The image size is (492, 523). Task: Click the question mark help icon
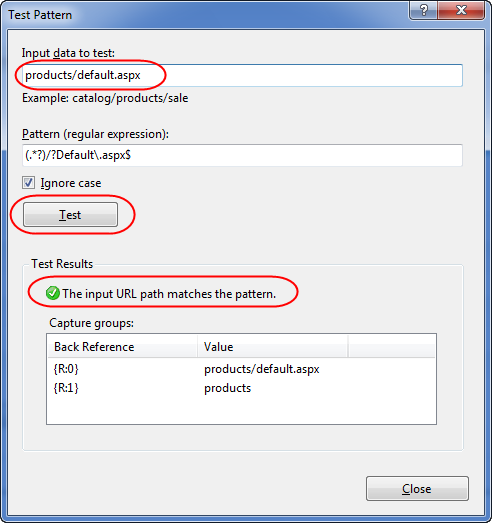[423, 10]
